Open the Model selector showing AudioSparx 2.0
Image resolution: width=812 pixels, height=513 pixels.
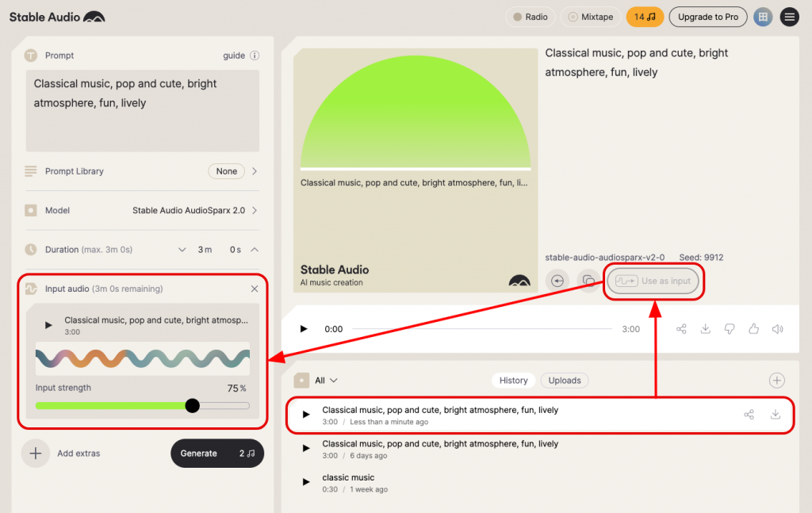pyautogui.click(x=194, y=210)
